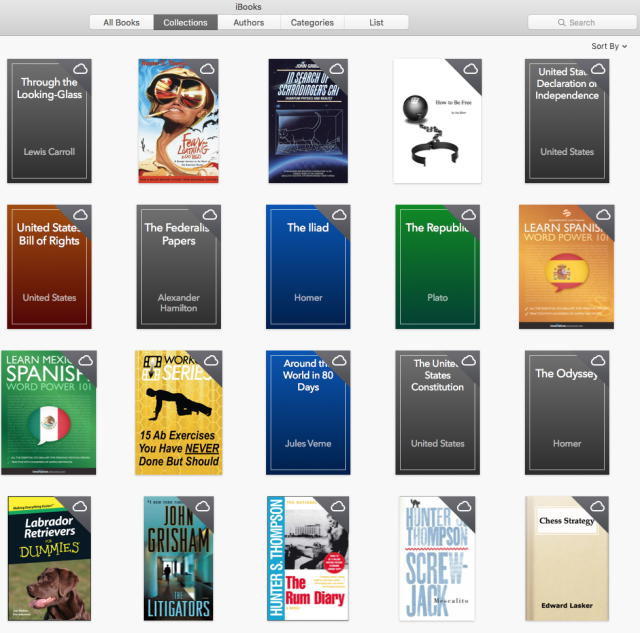Open Fear and Loathing in Las Vegas cover
640x633 pixels.
pos(178,121)
